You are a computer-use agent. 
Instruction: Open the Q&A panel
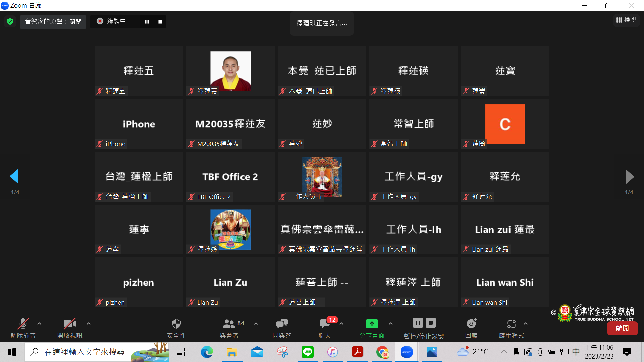(282, 324)
